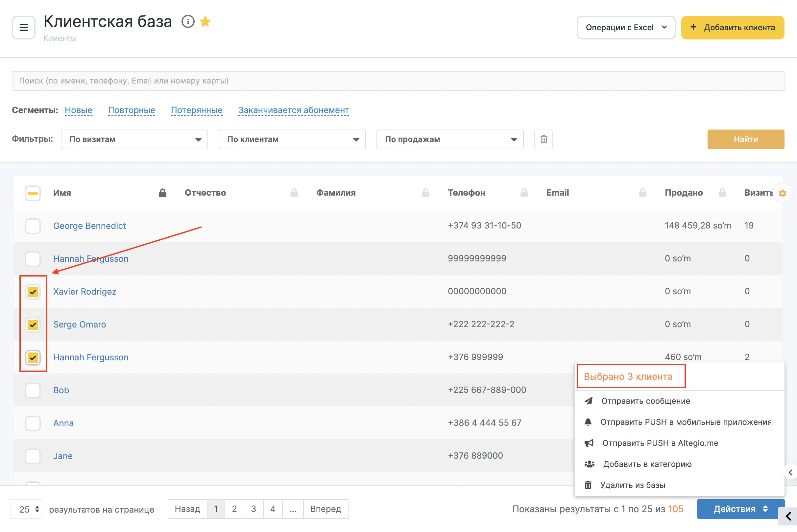Open column settings gear icon

tap(782, 193)
